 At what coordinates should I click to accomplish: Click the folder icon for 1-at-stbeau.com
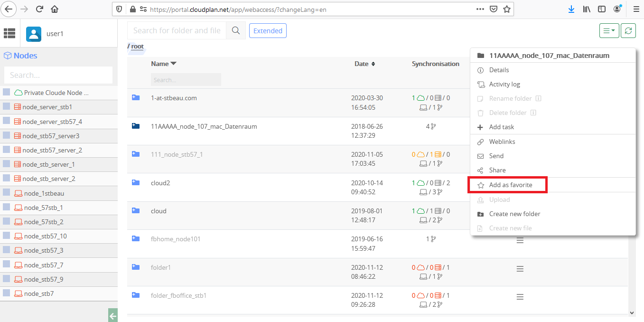coord(136,98)
